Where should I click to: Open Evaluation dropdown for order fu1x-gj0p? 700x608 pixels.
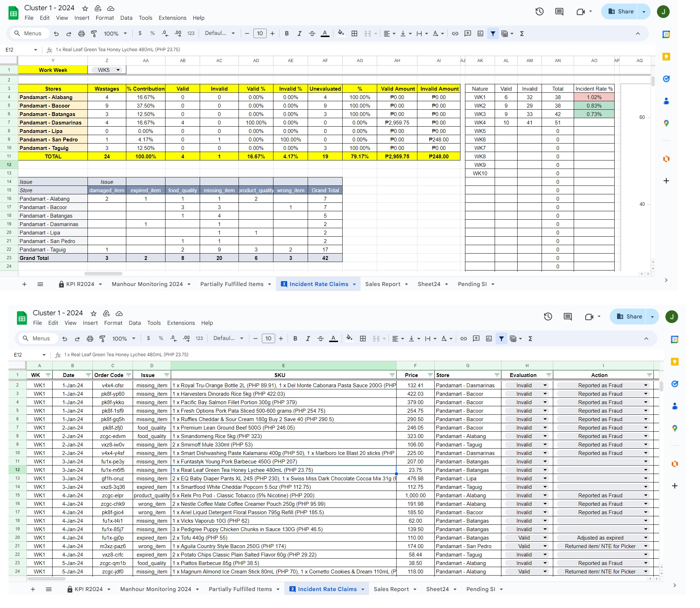[x=527, y=537]
